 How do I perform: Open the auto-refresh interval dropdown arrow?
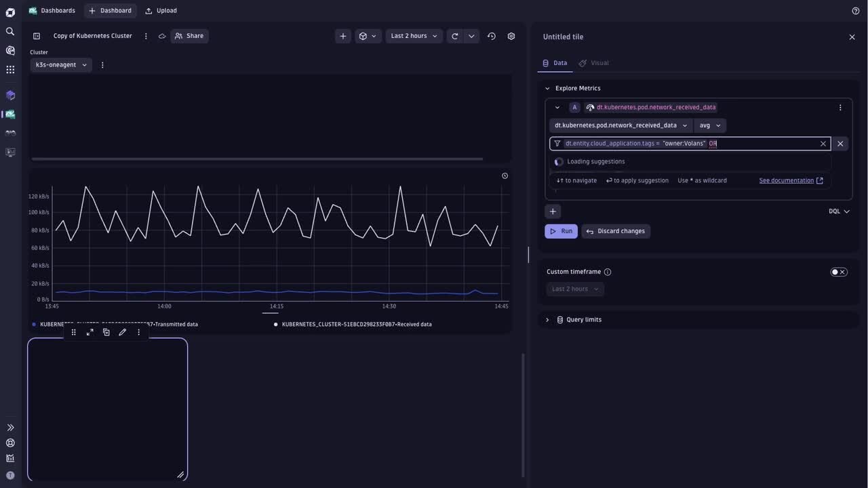click(471, 36)
